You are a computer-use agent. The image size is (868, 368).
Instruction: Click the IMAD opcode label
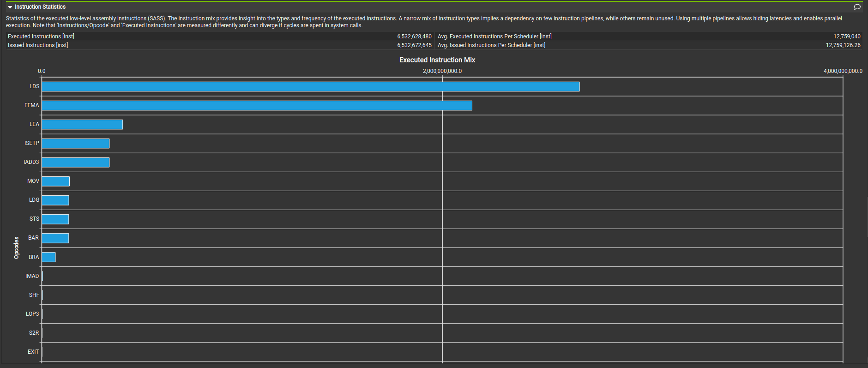point(32,276)
